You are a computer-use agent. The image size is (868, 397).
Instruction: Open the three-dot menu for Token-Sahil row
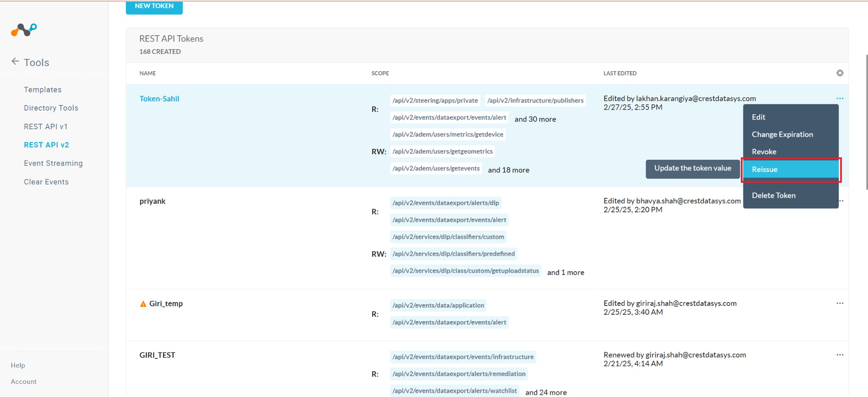(x=840, y=98)
